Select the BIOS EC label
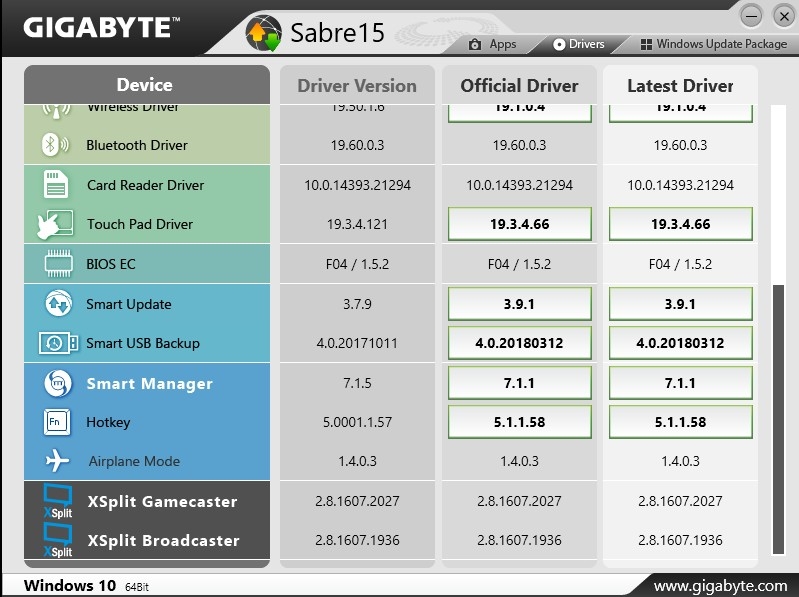799x597 pixels. click(111, 264)
